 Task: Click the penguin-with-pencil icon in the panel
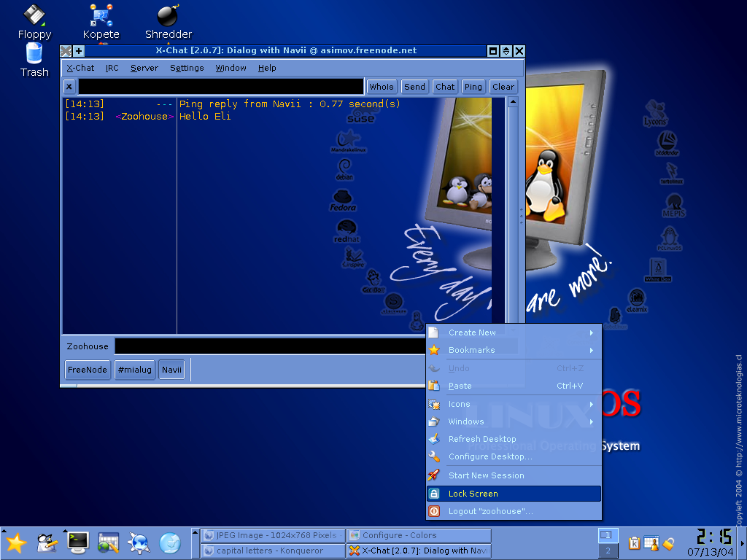[x=47, y=542]
